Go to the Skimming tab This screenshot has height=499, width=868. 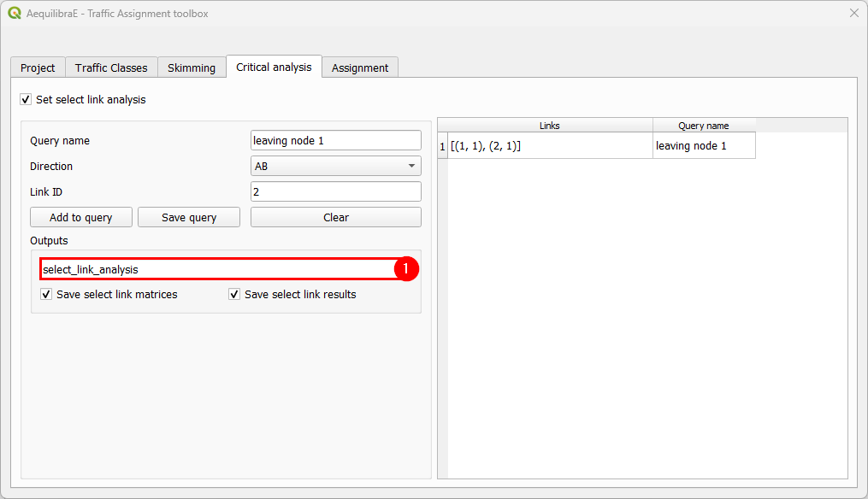pos(192,67)
